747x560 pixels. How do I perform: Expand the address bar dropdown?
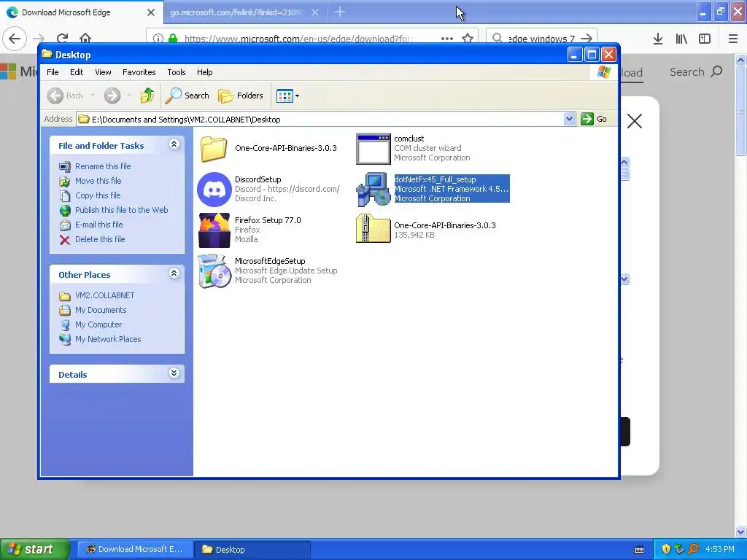(x=569, y=119)
